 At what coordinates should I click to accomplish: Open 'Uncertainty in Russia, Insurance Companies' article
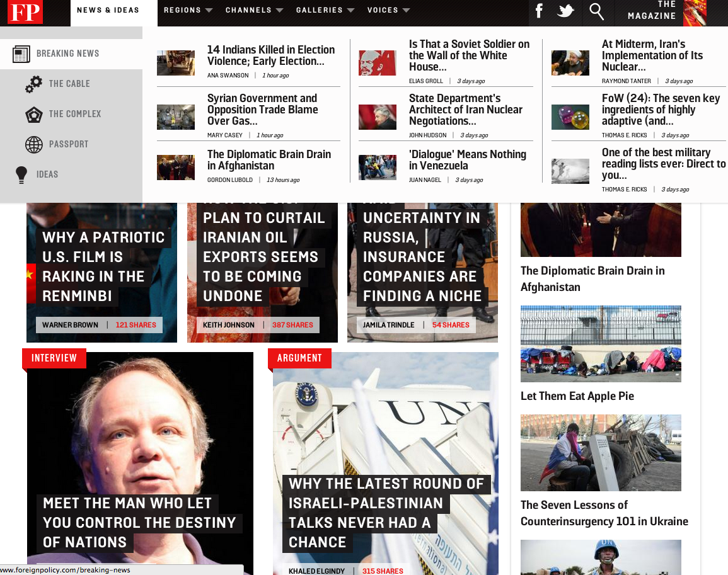pos(422,256)
